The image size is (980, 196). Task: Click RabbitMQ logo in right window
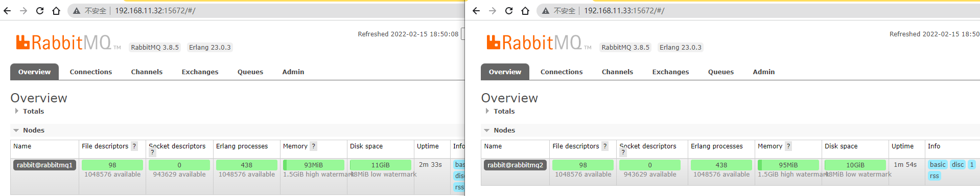click(x=539, y=42)
